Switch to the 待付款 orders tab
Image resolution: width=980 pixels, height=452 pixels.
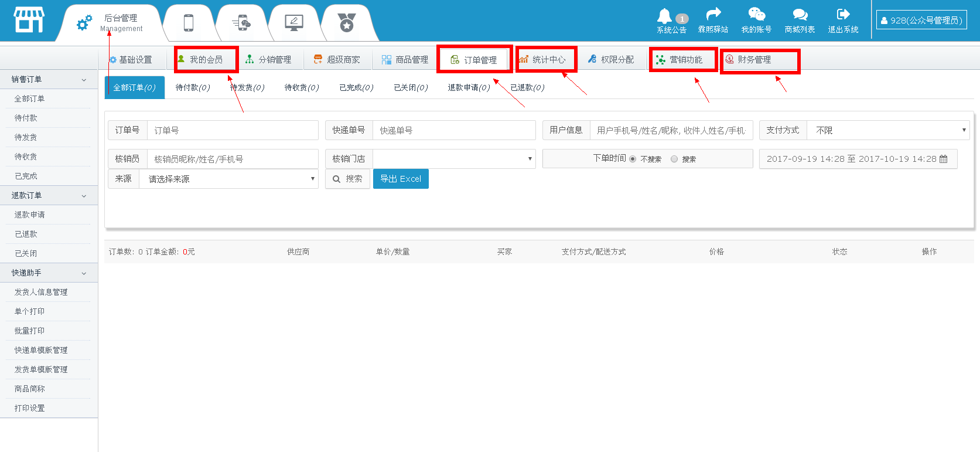point(192,87)
